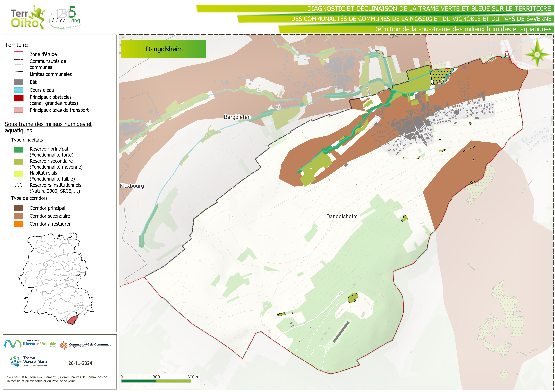The image size is (555, 392).
Task: Click the compass rose north arrow
Action: point(537,54)
